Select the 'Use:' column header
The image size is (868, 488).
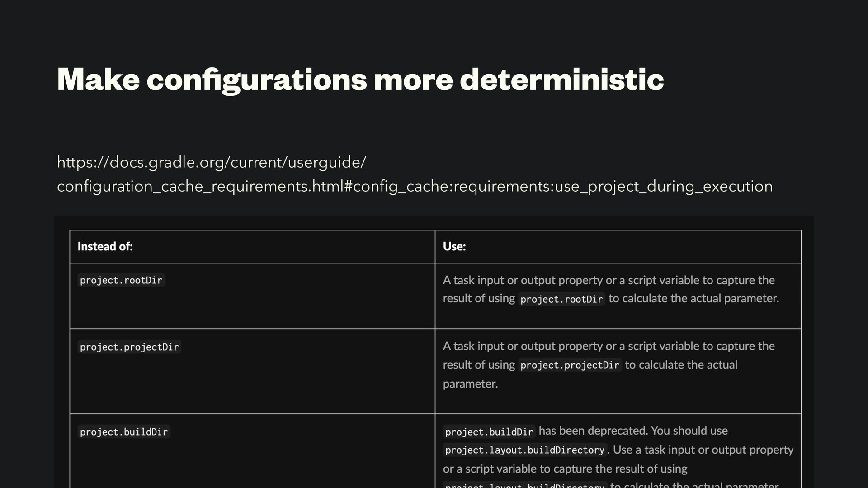coord(454,246)
